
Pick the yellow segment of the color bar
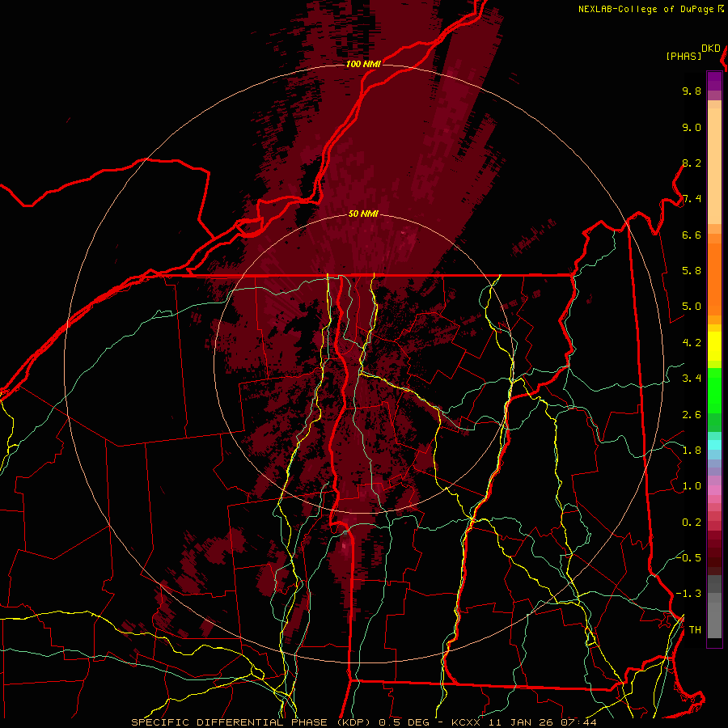[714, 346]
